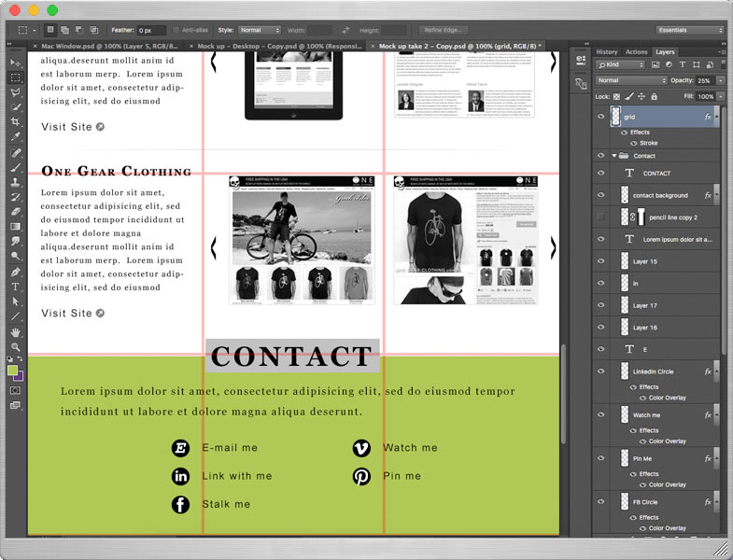Open the marquee Style dropdown
This screenshot has width=733, height=560.
259,30
